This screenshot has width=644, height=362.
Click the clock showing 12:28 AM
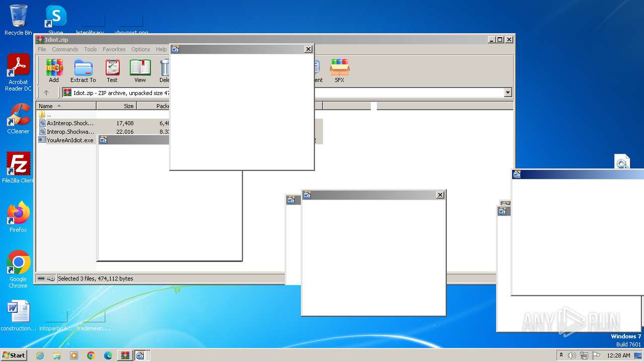pos(618,355)
